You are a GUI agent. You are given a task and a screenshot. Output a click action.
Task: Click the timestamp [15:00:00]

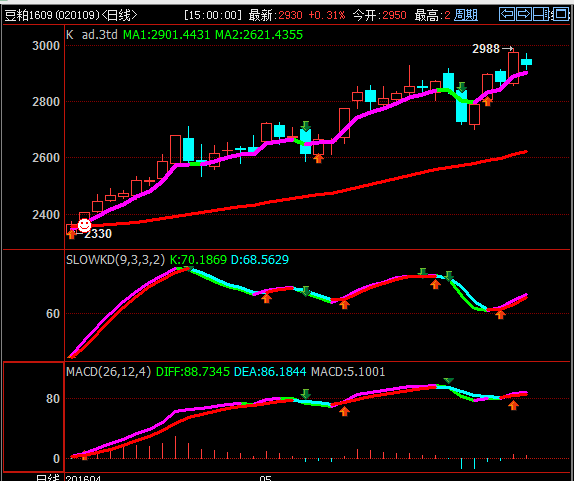pyautogui.click(x=213, y=15)
